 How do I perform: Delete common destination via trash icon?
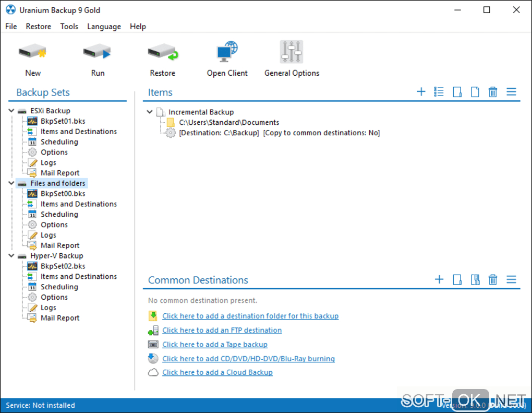(493, 279)
